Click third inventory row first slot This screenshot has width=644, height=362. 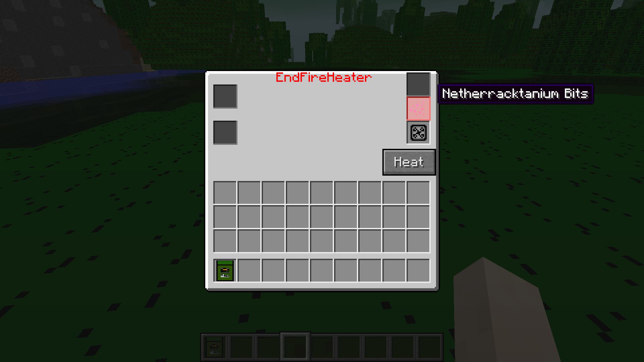point(225,240)
